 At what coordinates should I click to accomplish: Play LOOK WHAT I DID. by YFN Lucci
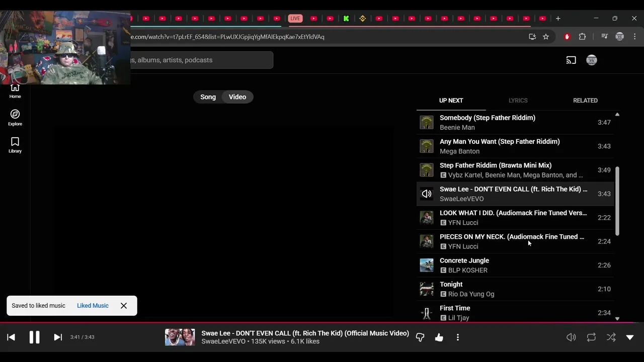point(515,218)
